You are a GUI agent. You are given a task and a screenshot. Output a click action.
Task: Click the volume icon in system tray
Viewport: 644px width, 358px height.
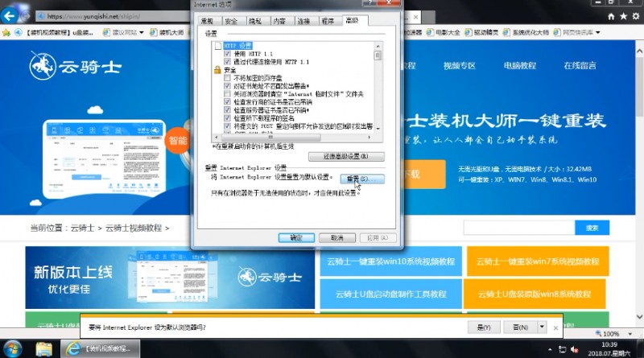pyautogui.click(x=575, y=349)
